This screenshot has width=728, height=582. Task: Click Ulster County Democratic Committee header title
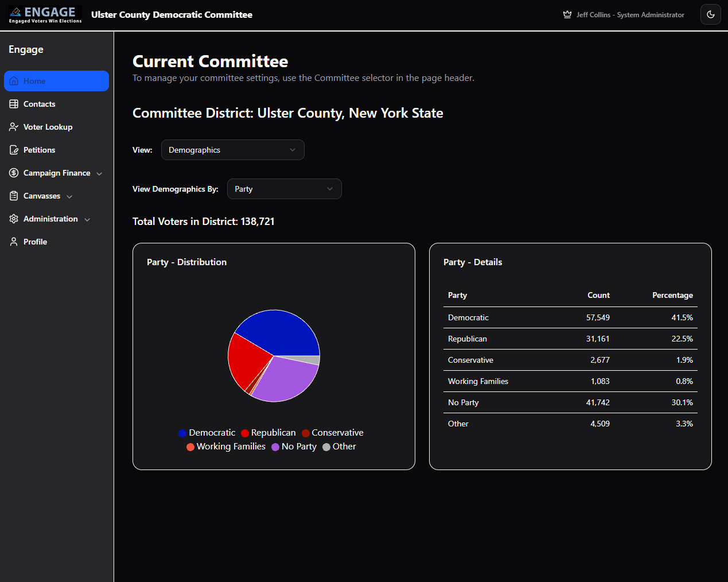pyautogui.click(x=172, y=15)
